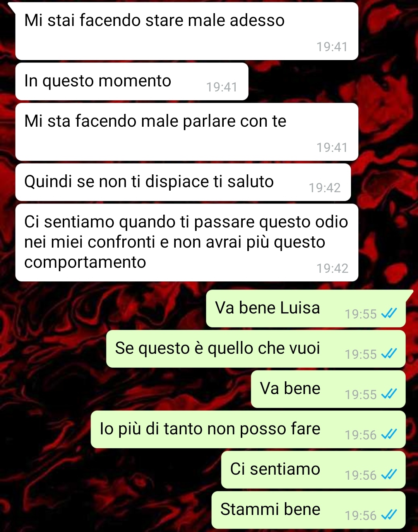This screenshot has width=418, height=532.
Task: Tap the last message 'Stammi bene'
Action: coord(308,510)
